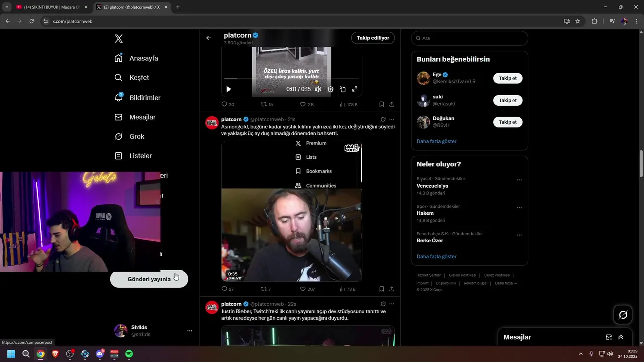Viewport: 644px width, 362px height.
Task: Open browser extensions menu
Action: (x=594, y=21)
